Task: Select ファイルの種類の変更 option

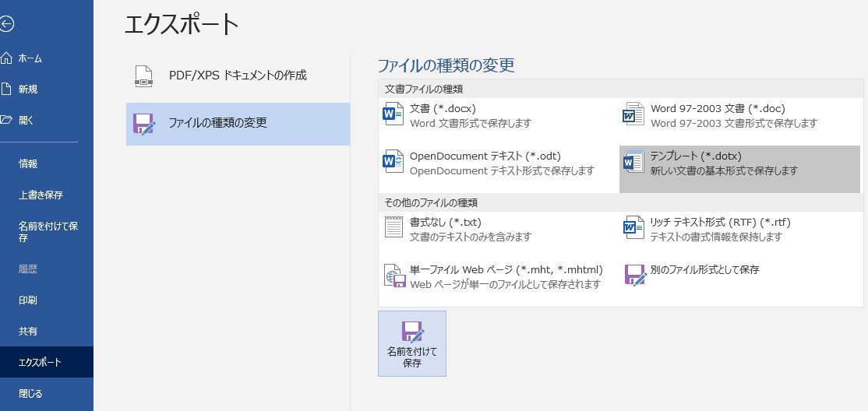Action: tap(238, 124)
